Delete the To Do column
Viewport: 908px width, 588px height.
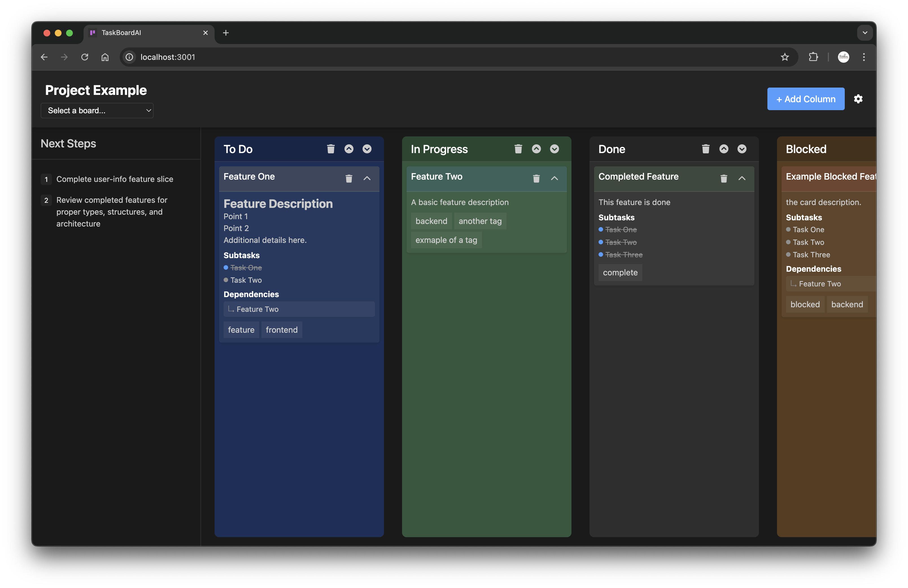click(x=330, y=149)
